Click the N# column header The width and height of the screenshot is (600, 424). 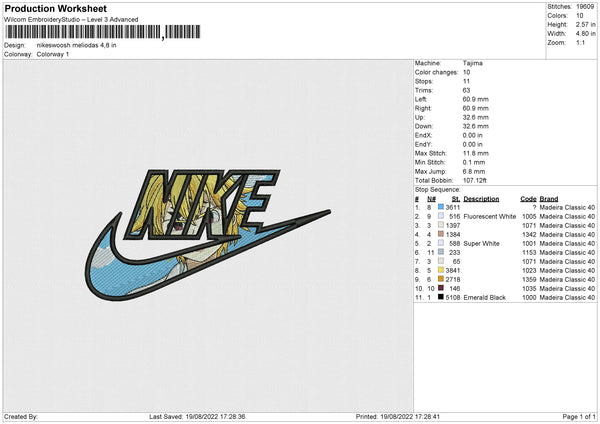point(431,199)
